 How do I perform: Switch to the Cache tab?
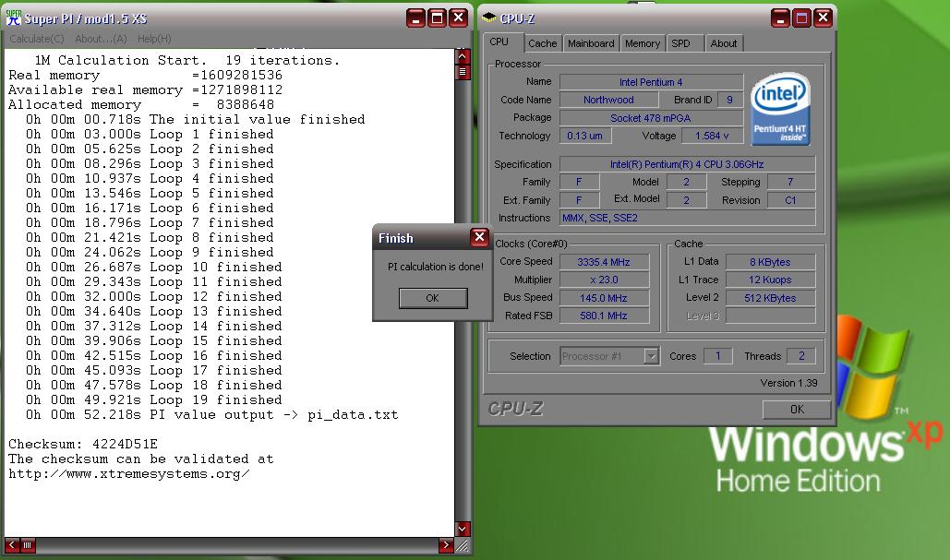(x=542, y=43)
